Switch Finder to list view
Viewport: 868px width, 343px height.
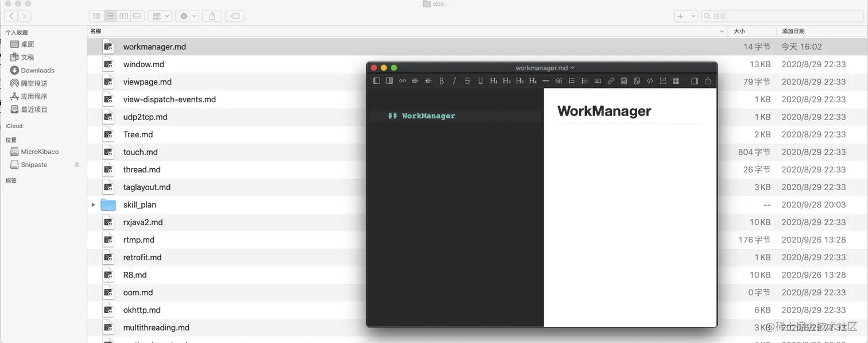point(110,16)
